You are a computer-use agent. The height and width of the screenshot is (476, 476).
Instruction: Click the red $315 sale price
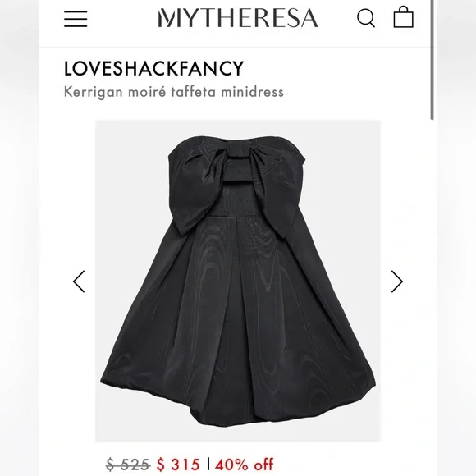click(178, 465)
